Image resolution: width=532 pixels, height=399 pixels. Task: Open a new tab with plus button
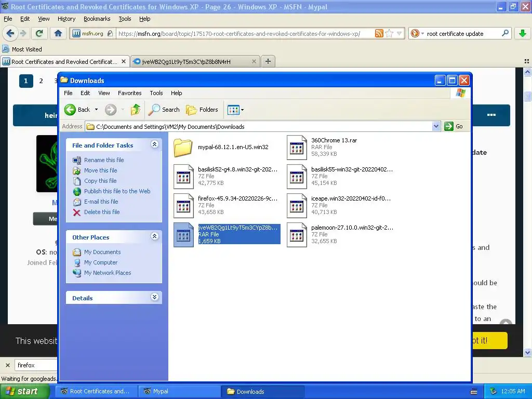pyautogui.click(x=268, y=61)
